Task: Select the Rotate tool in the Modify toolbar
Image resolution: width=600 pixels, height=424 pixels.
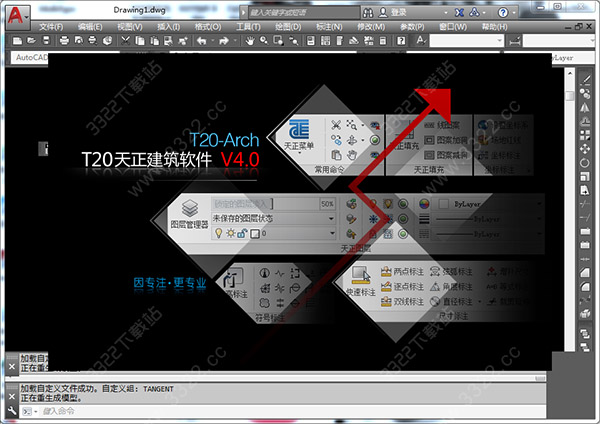Action: [x=585, y=163]
